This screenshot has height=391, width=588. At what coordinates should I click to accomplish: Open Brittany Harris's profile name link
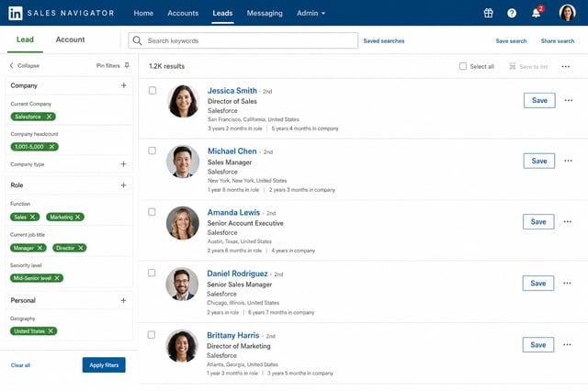point(232,335)
